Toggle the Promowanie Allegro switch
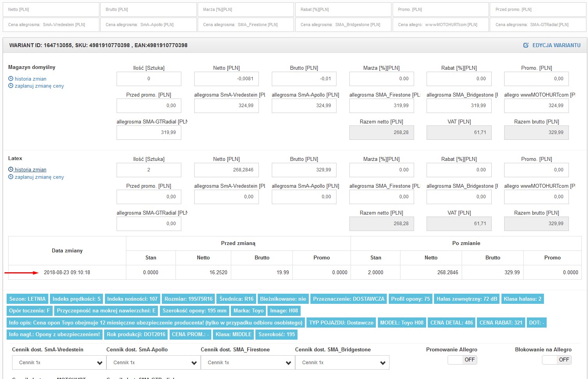The width and height of the screenshot is (588, 379). (462, 360)
